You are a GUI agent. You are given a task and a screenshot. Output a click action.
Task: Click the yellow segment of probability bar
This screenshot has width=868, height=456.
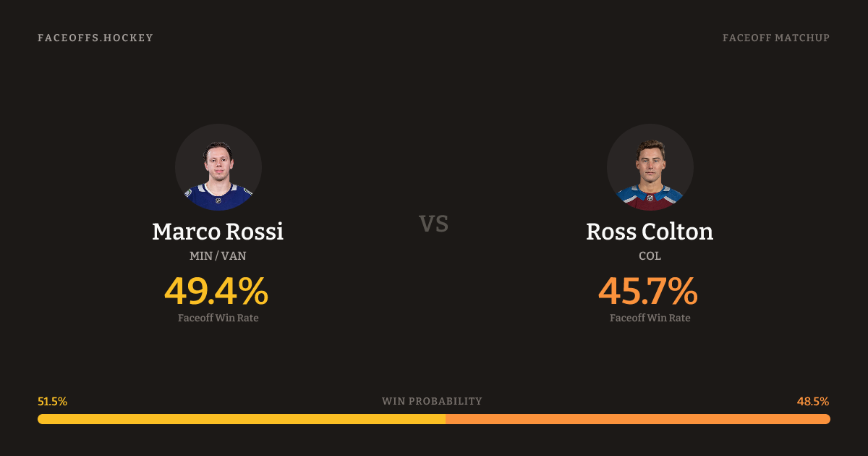coord(242,419)
